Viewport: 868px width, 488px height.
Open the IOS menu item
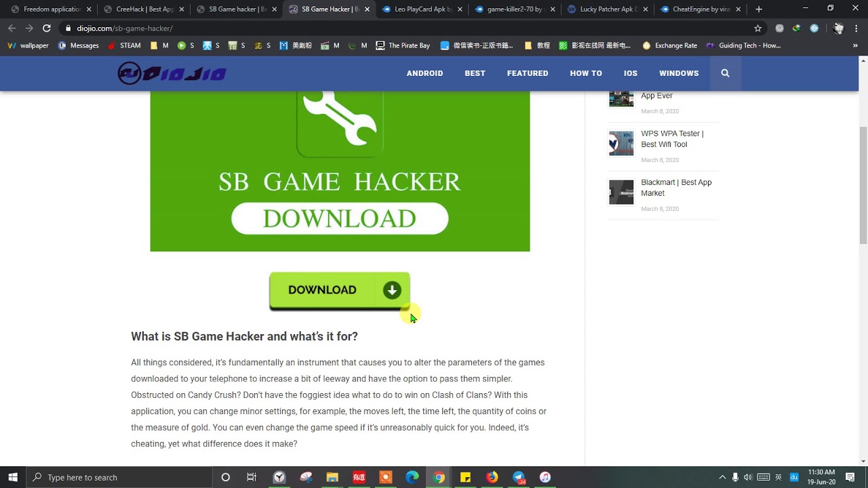point(631,73)
